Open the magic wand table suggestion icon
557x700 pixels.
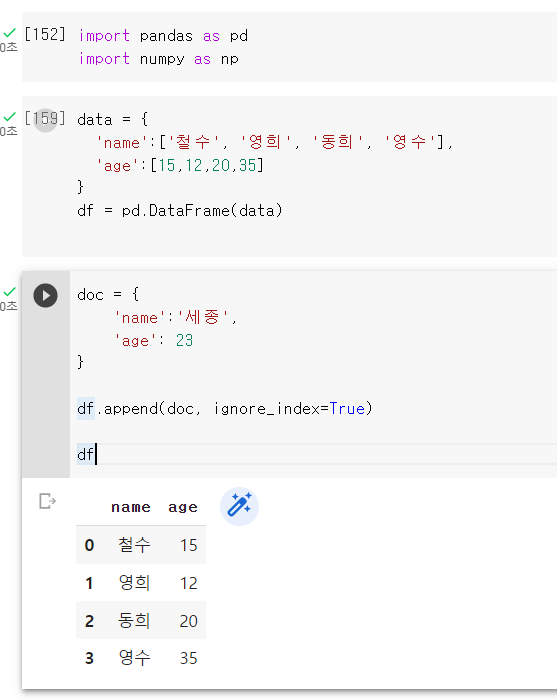239,506
